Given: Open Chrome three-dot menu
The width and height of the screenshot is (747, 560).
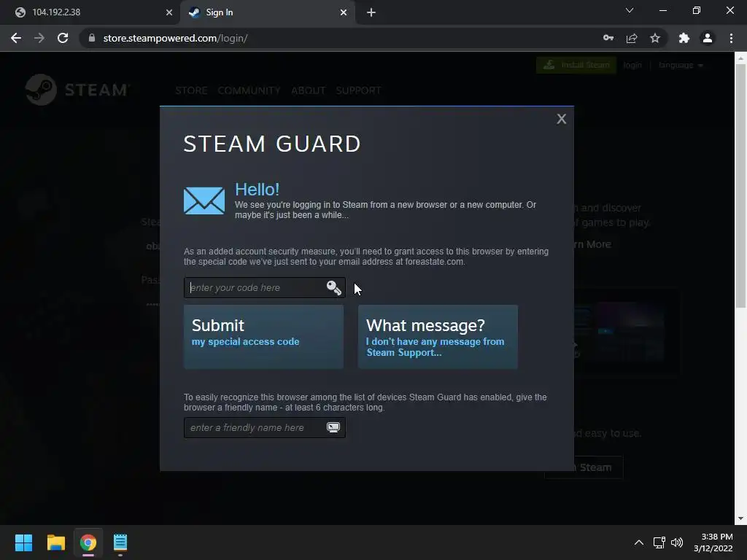Looking at the screenshot, I should point(731,38).
